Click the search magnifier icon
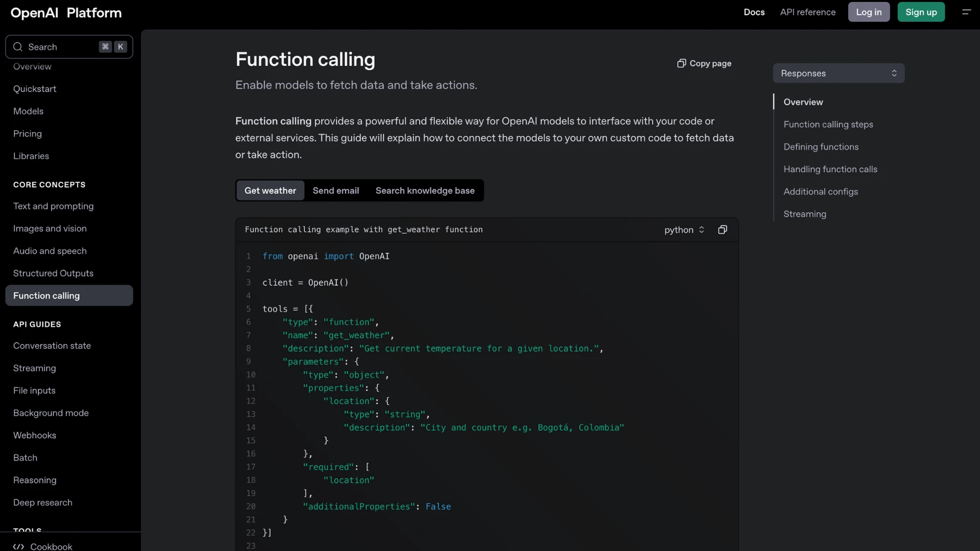 click(x=18, y=47)
